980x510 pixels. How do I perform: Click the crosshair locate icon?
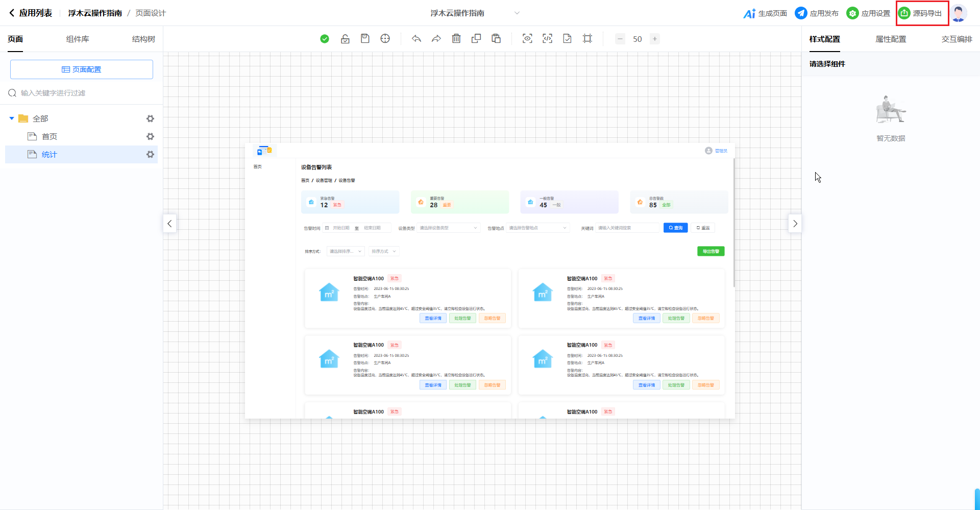tap(385, 39)
